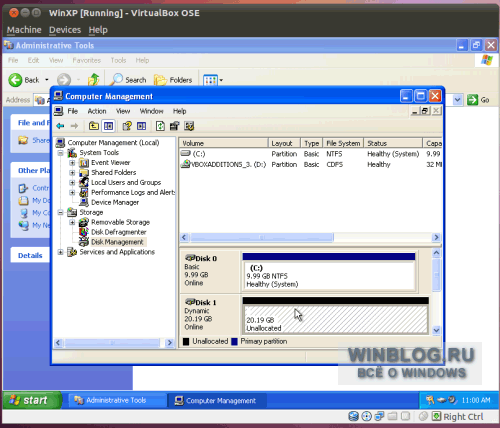Select the 20.19 GB Unallocated space block
Image resolution: width=500 pixels, height=428 pixels.
click(335, 316)
